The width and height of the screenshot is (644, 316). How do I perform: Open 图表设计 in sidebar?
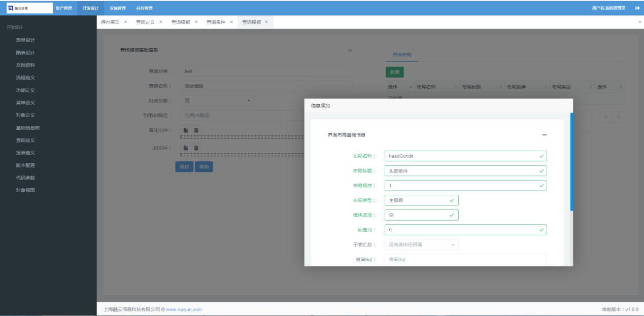[25, 53]
